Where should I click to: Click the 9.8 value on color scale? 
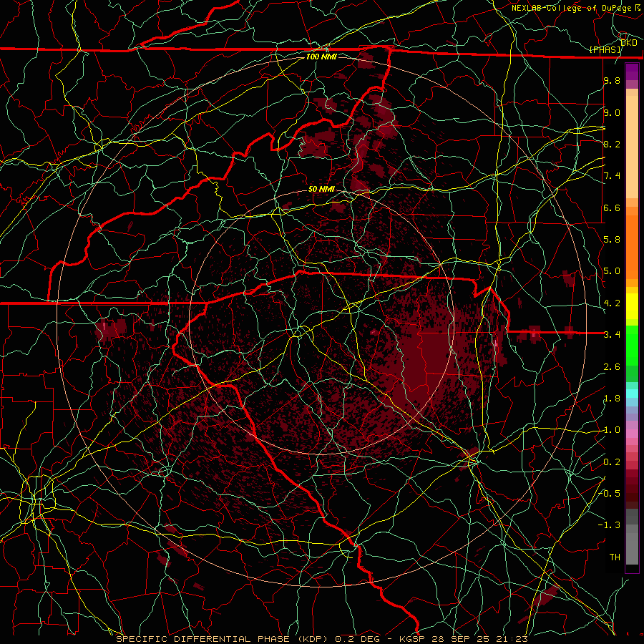click(x=612, y=81)
